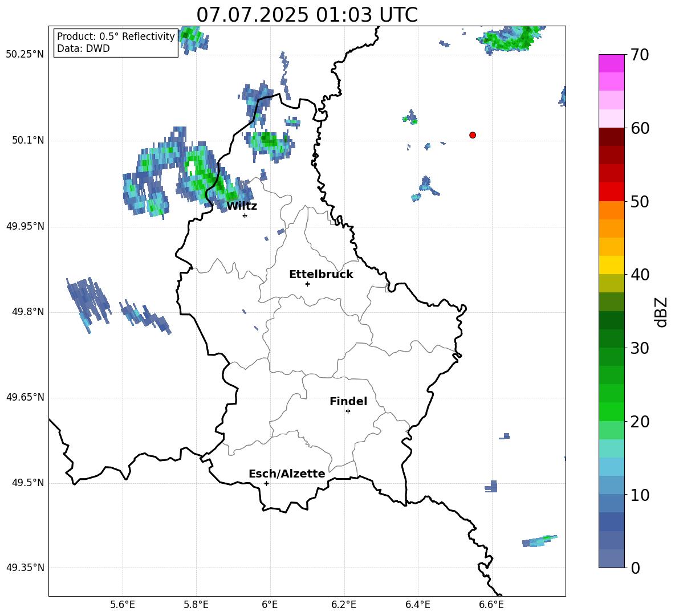Viewport: 675px width, 616px height.
Task: Click the dBZ colorbar label
Action: pos(662,312)
